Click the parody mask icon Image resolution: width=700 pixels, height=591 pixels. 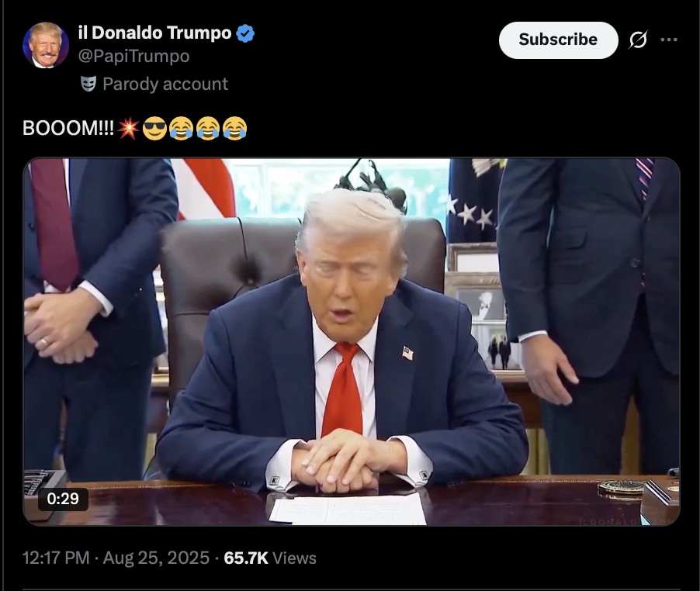(x=88, y=84)
